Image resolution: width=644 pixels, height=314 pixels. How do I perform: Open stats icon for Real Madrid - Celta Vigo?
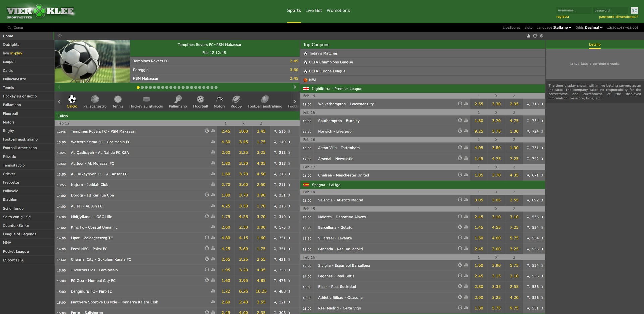[466, 308]
